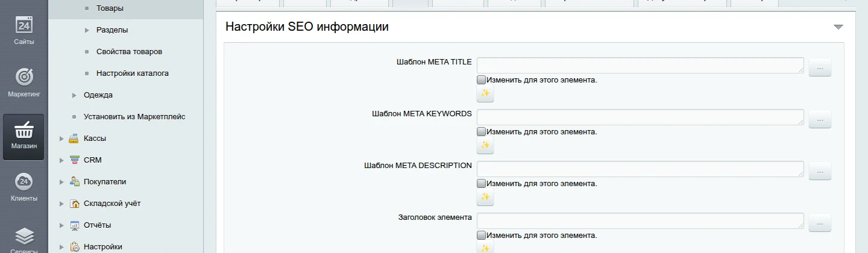
Task: Click the Складской учёт house icon
Action: [74, 204]
